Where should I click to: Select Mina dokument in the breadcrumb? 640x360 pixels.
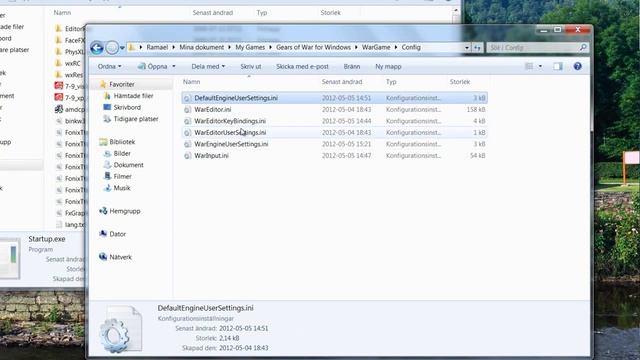[202, 47]
